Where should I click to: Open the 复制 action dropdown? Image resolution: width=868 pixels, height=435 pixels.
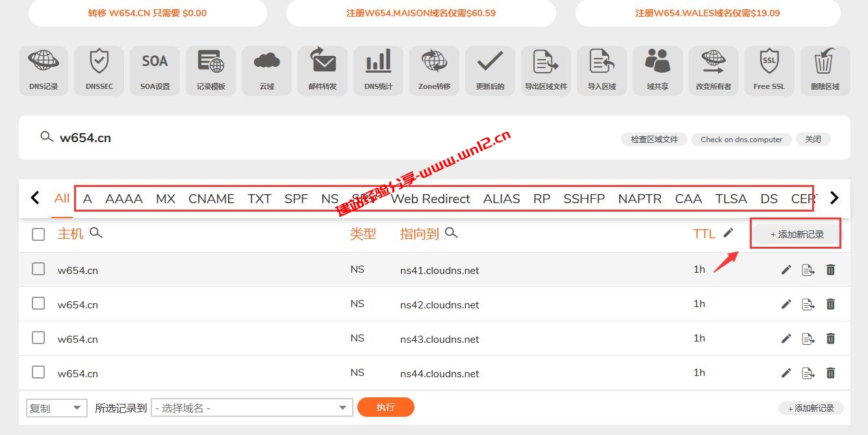[x=57, y=407]
